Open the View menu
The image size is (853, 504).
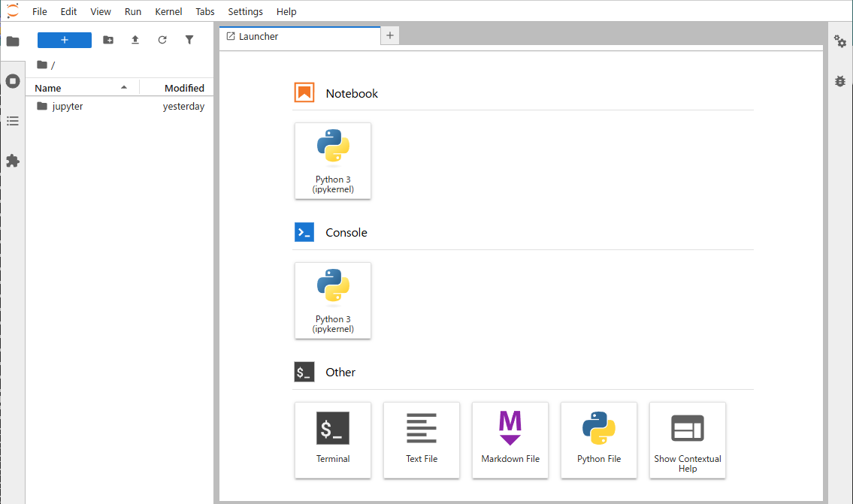(x=101, y=11)
